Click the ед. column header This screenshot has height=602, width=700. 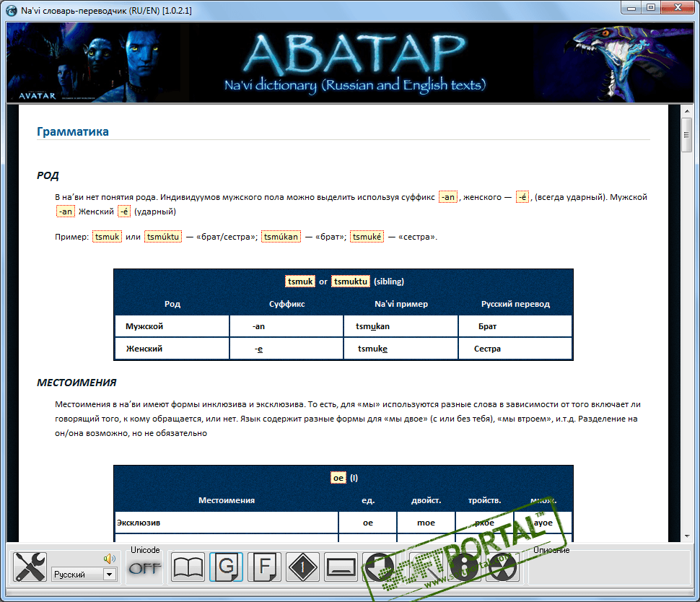point(368,500)
